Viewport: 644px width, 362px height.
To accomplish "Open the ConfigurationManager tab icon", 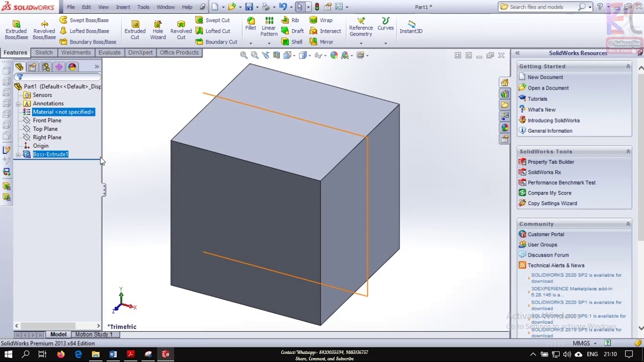I will pyautogui.click(x=46, y=67).
